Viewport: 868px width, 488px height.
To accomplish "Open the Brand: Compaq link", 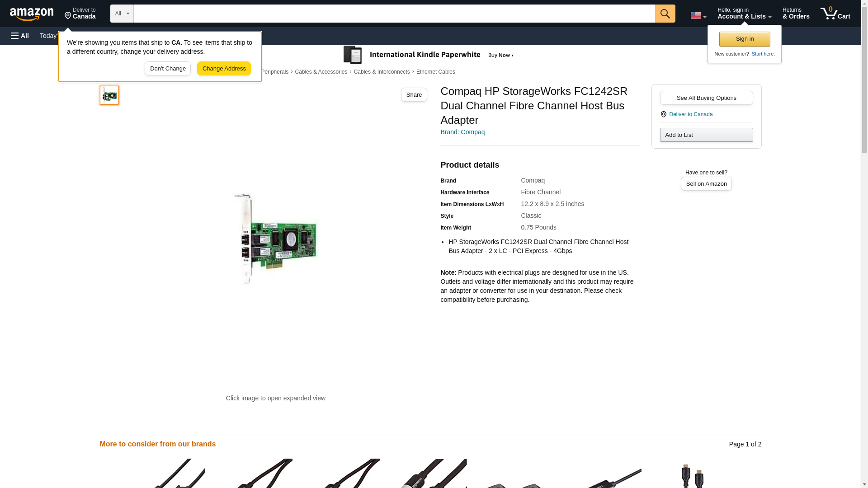I will point(462,132).
